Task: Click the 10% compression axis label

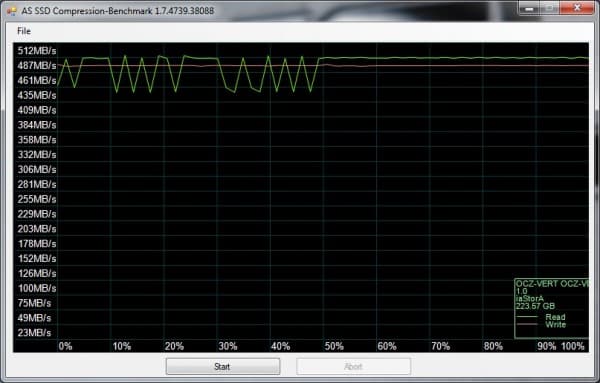Action: point(122,346)
